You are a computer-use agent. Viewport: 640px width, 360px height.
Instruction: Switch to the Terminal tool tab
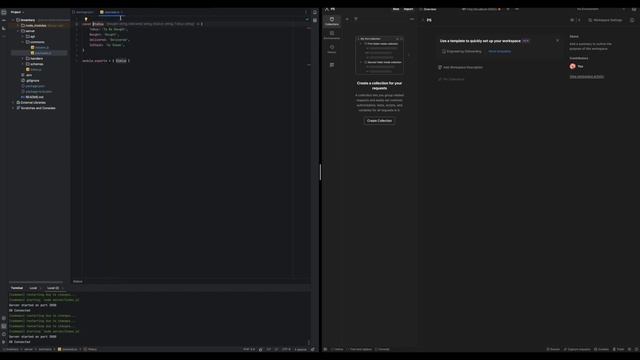[17, 288]
